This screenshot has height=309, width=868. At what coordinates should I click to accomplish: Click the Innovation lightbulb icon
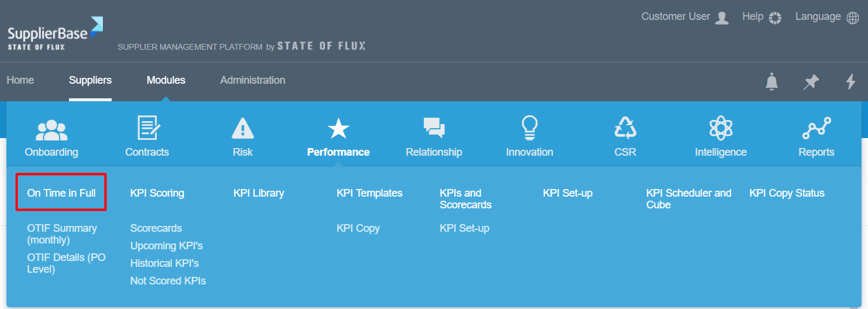coord(530,128)
